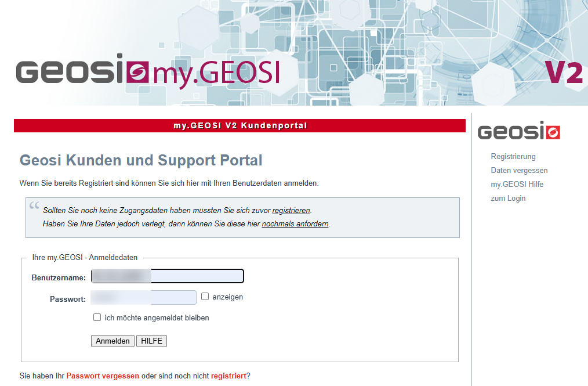Open the red 'Passwort vergessen' link
Screen dimensions: 588x386
click(103, 376)
